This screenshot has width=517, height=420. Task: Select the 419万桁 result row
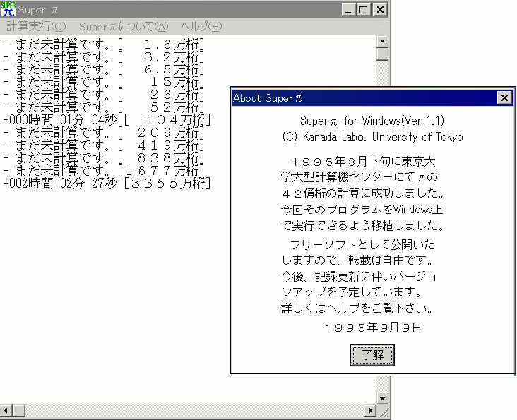pos(104,145)
